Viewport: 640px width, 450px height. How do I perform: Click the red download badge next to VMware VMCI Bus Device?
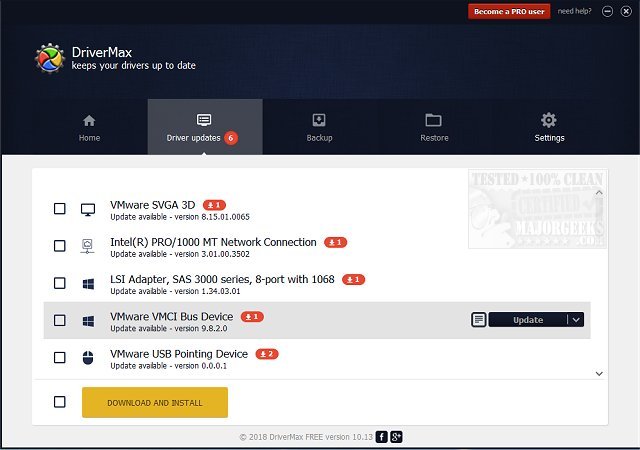pyautogui.click(x=252, y=317)
